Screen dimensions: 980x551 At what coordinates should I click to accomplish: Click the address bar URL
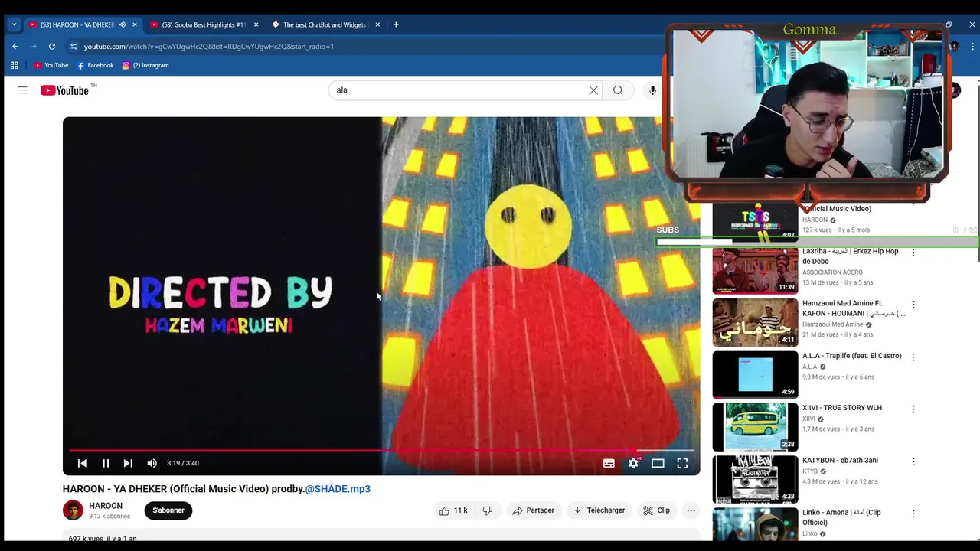[209, 47]
